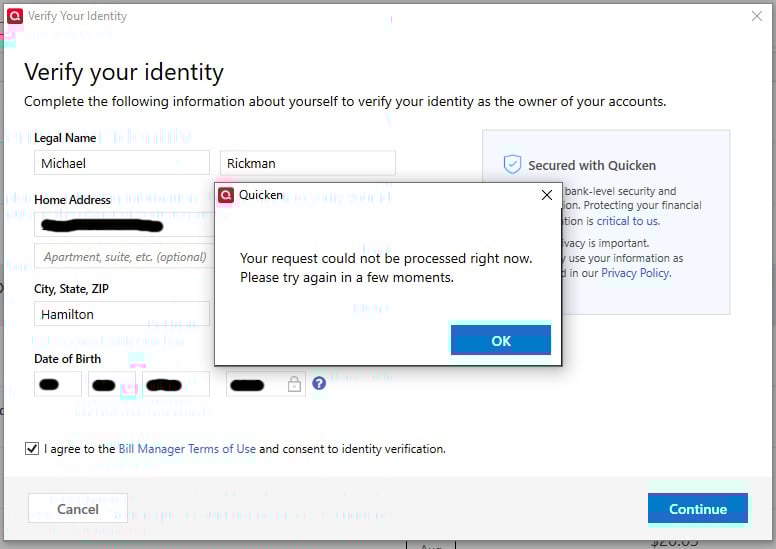776x549 pixels.
Task: Click the Quicken logo in the dialog title bar
Action: point(226,195)
